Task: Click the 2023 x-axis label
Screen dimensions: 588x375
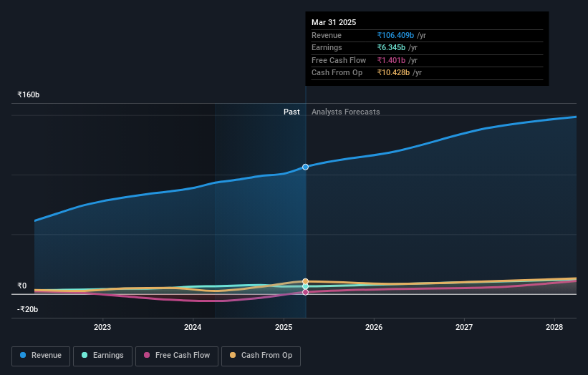Action: (x=102, y=328)
